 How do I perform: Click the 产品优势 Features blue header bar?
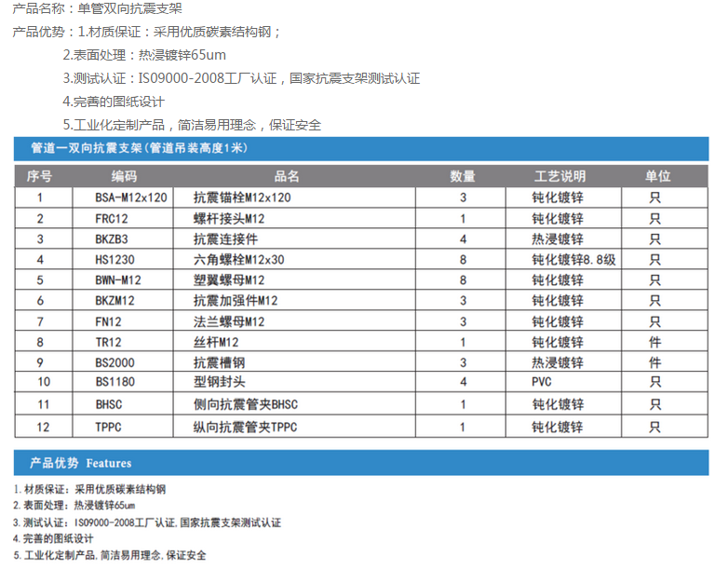coord(361,463)
